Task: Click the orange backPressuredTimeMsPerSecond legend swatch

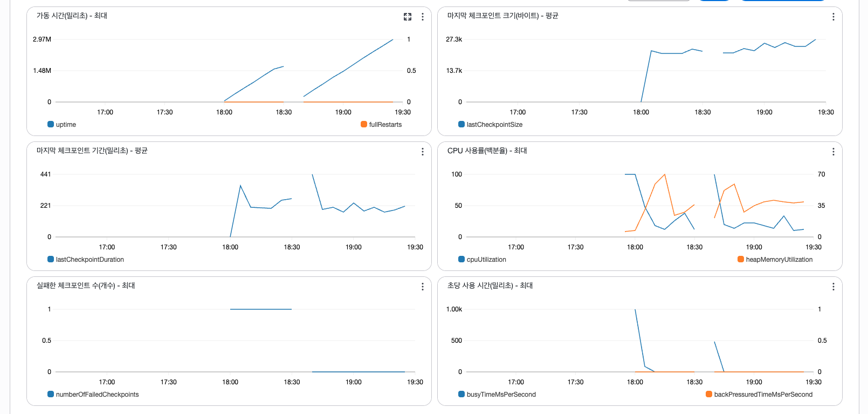Action: pos(709,395)
